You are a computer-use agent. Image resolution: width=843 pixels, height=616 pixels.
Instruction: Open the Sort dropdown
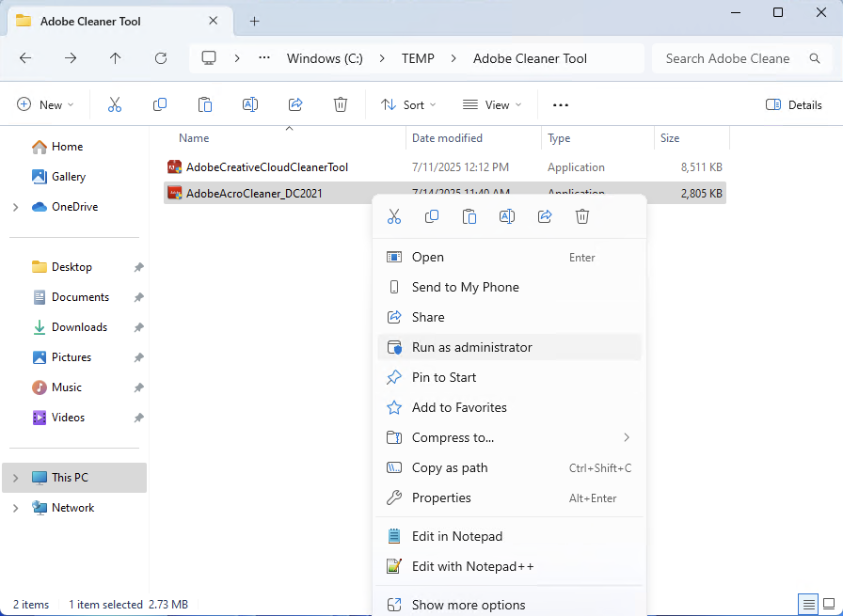[408, 104]
